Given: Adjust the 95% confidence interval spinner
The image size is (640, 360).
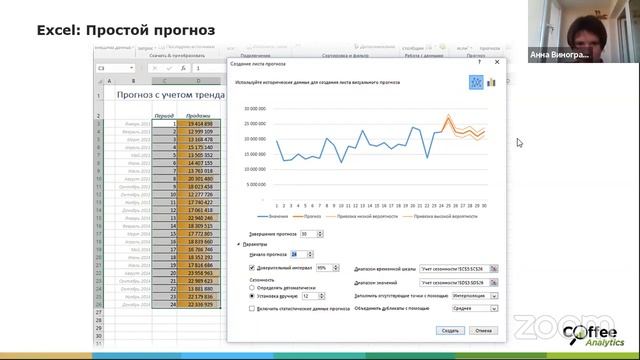Looking at the screenshot, I should tap(336, 268).
